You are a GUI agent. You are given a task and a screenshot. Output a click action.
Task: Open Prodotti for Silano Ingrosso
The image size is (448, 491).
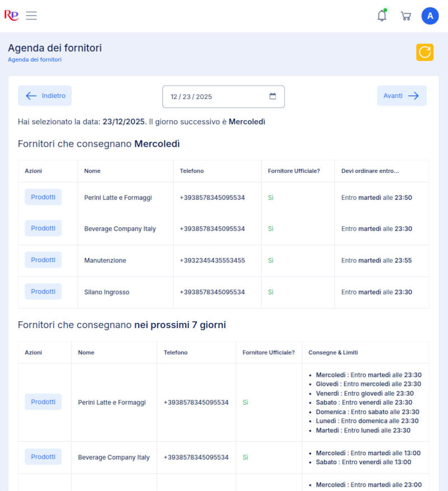pos(43,292)
